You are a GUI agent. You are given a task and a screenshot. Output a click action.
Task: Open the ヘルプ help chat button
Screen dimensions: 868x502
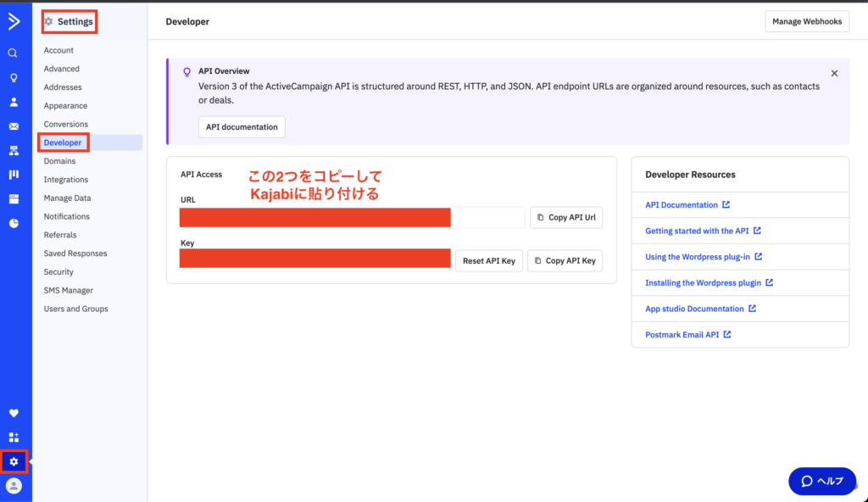pos(822,481)
